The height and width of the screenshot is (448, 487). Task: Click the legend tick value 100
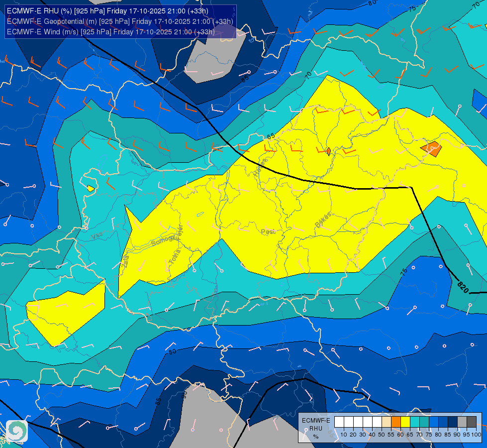tap(477, 435)
